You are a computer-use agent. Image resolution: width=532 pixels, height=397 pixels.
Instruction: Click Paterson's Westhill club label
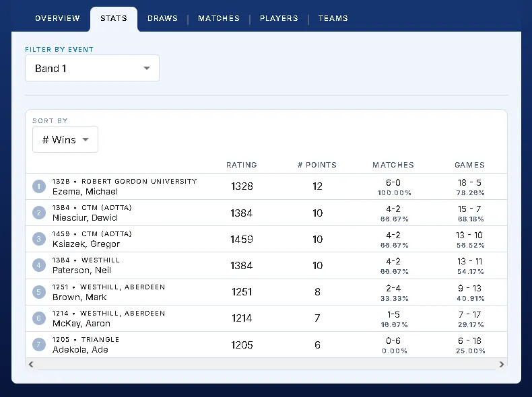click(x=100, y=260)
